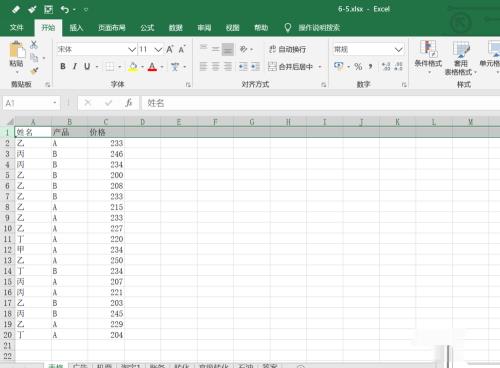The width and height of the screenshot is (500, 368).
Task: Select the Format Painter brush in clipboard group
Action: [34, 70]
